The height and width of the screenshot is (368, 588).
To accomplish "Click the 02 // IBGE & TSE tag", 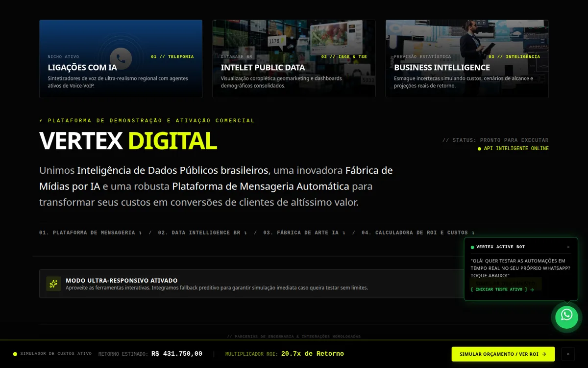I will 344,57.
